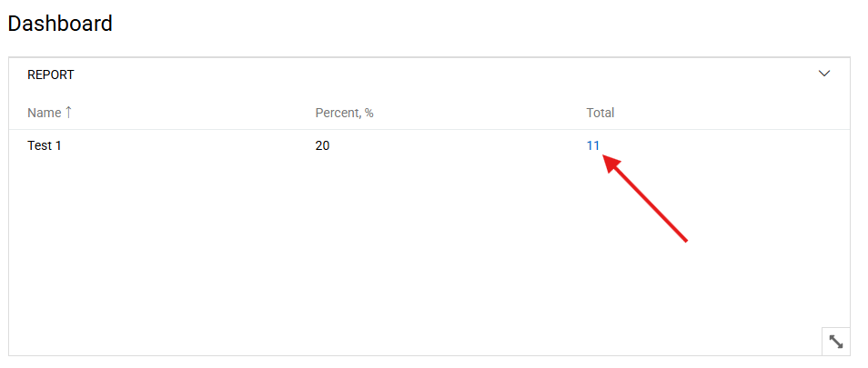Click empty space in REPORT header bar
Viewport: 868px width, 368px height.
(x=437, y=75)
